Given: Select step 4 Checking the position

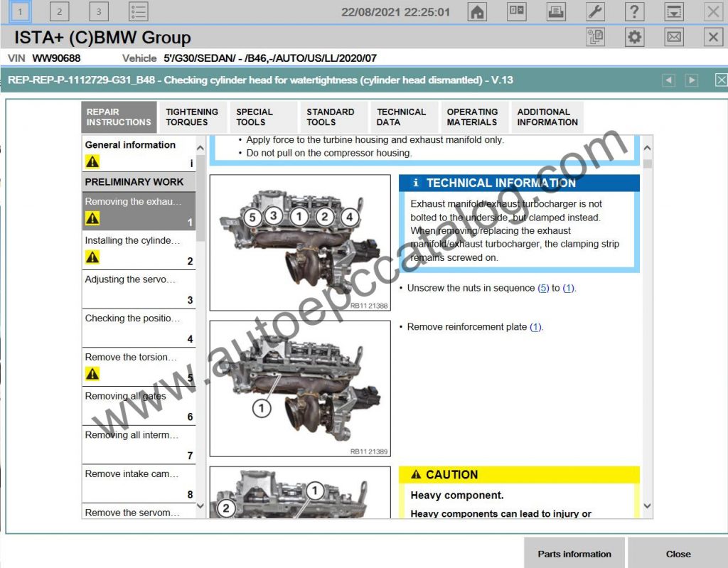Looking at the screenshot, I should (x=139, y=328).
